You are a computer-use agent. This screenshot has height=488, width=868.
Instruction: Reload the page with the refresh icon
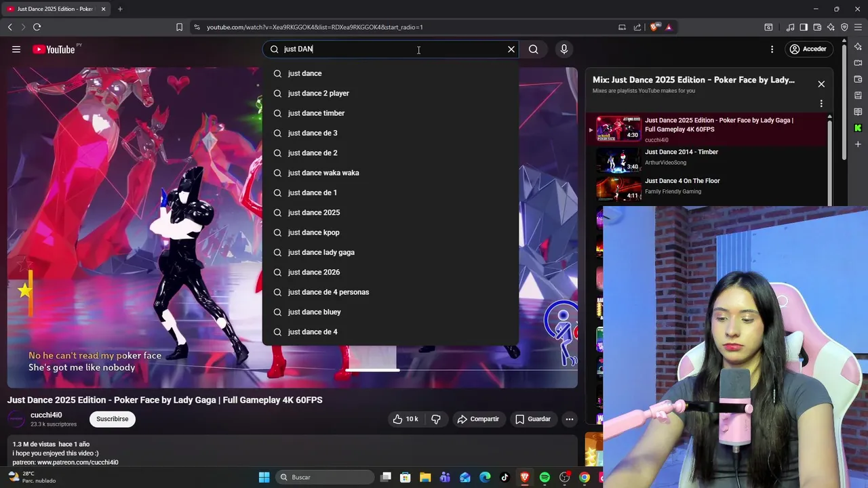point(37,27)
